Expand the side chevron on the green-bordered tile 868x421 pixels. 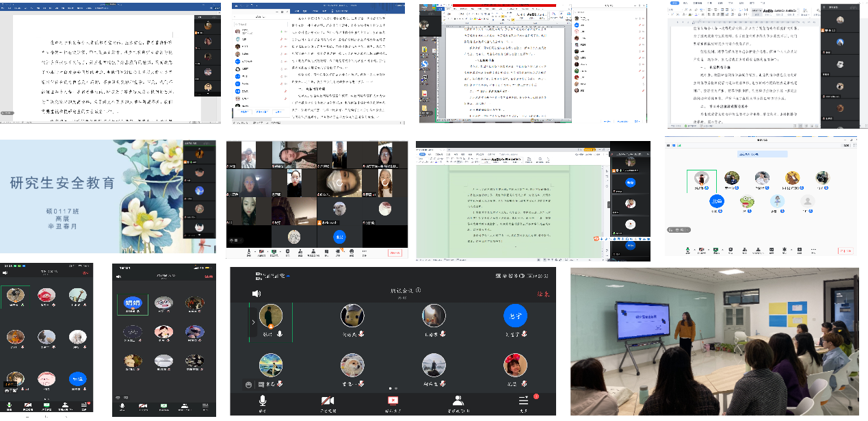pyautogui.click(x=254, y=322)
